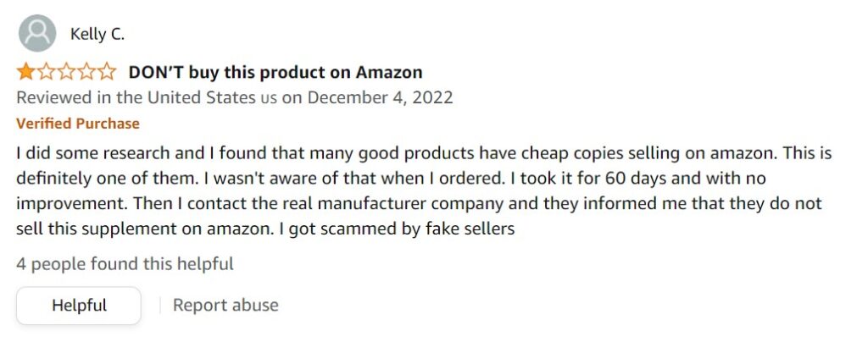Click the filled orange first star
Viewport: 868px width, 342px height.
pyautogui.click(x=25, y=72)
